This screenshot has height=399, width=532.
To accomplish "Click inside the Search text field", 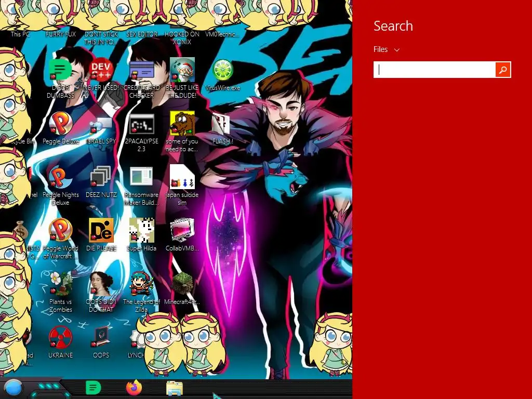I will [435, 70].
